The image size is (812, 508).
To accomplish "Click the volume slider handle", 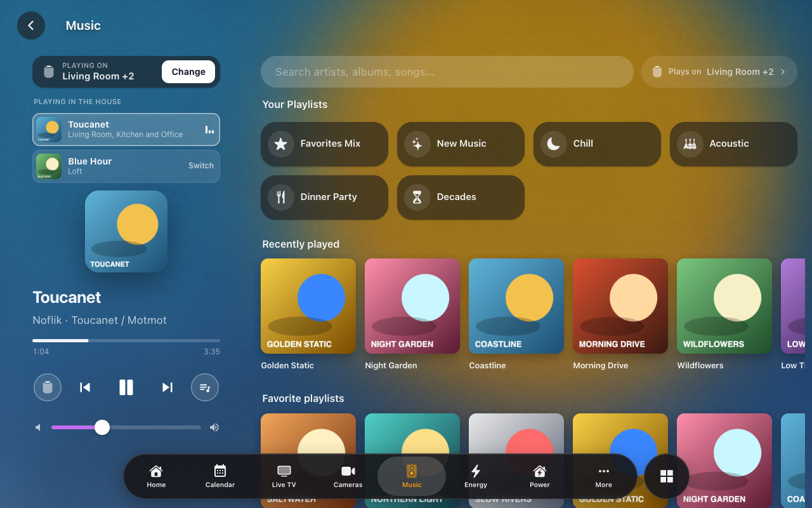I will click(102, 427).
